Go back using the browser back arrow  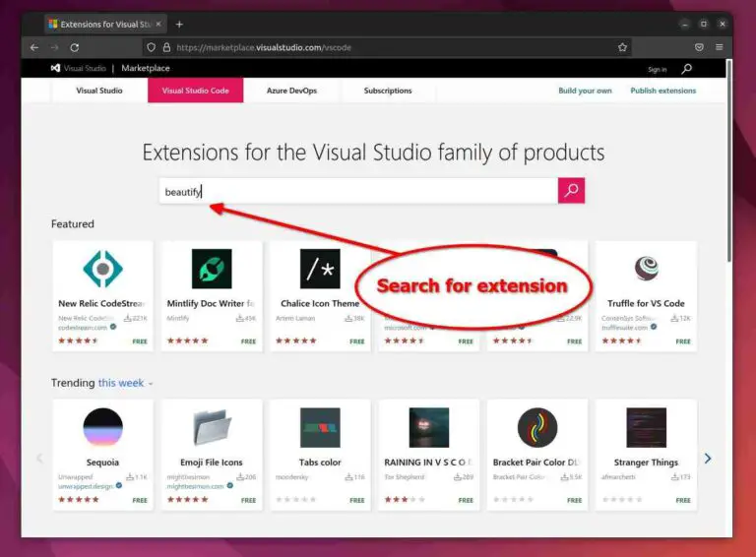point(34,47)
